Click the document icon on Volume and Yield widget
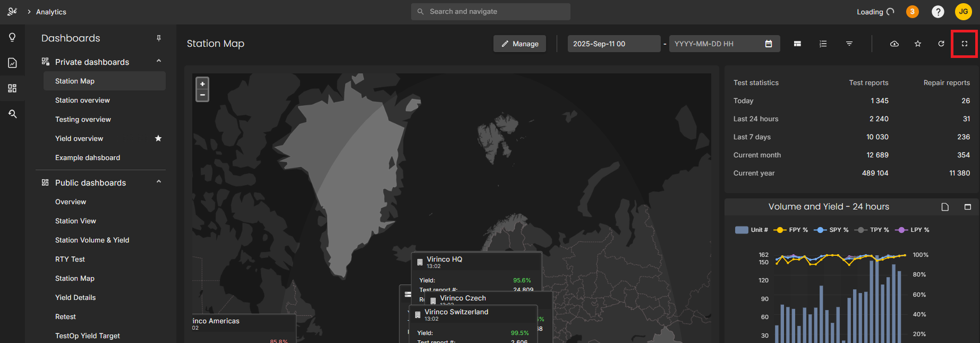 (x=945, y=207)
